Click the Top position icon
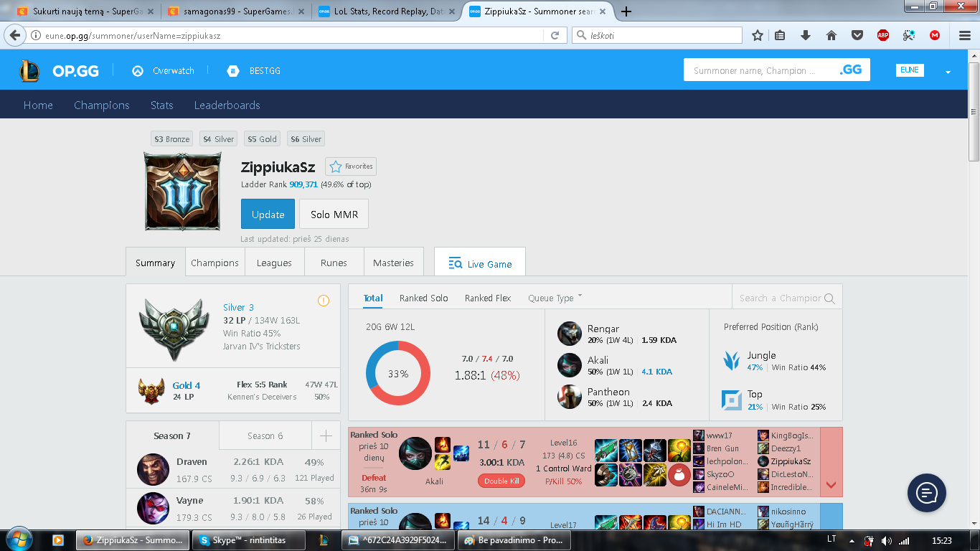 pos(732,400)
